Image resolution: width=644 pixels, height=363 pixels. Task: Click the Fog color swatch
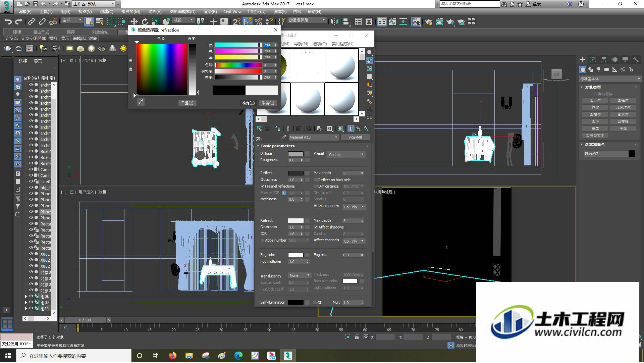pyautogui.click(x=296, y=255)
